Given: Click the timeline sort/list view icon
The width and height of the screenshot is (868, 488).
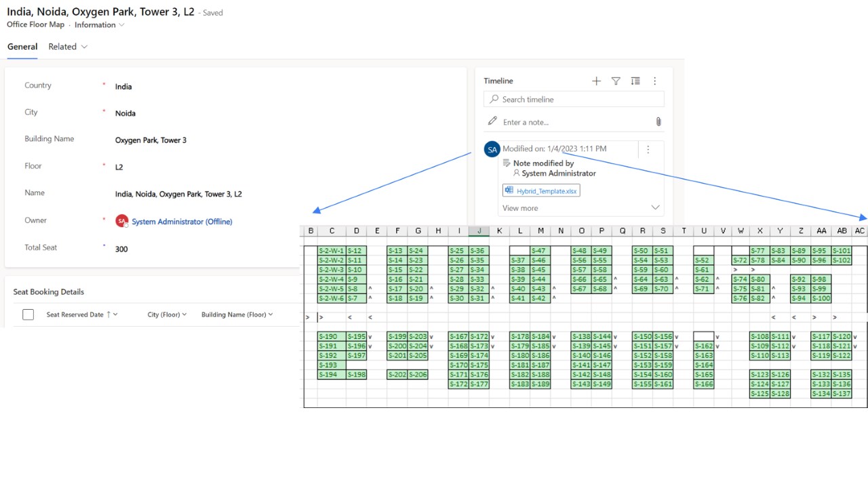Looking at the screenshot, I should click(x=635, y=81).
